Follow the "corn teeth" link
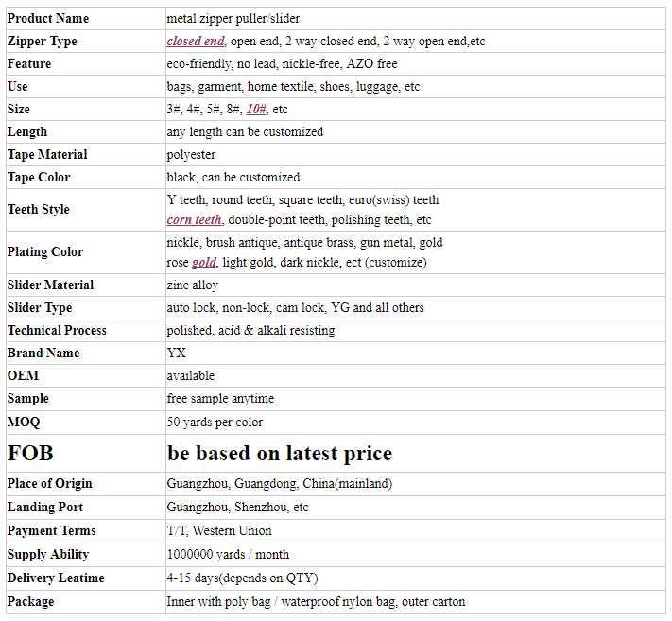The image size is (672, 621). [194, 220]
